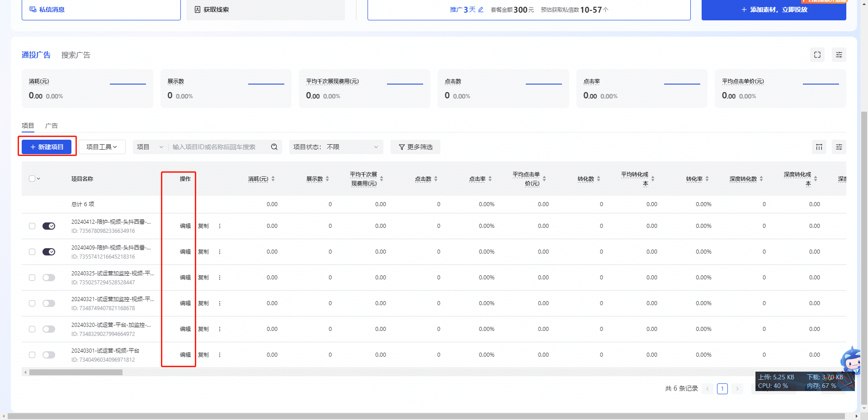Enable project 20240301 switch
Image resolution: width=868 pixels, height=420 pixels.
49,355
